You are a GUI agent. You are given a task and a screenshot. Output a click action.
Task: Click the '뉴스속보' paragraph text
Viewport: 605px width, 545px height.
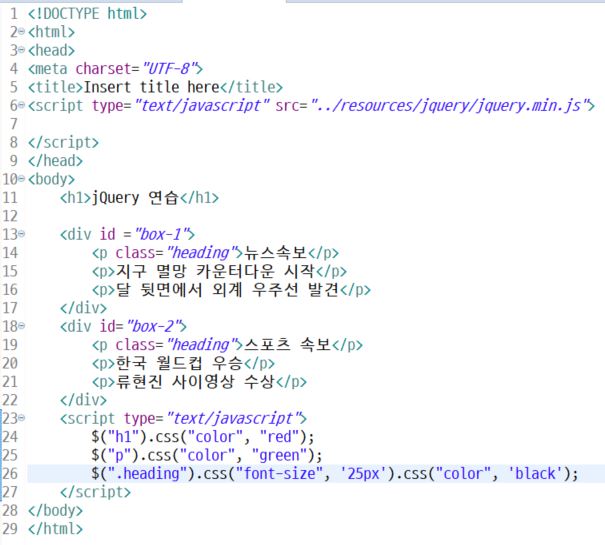coord(276,253)
